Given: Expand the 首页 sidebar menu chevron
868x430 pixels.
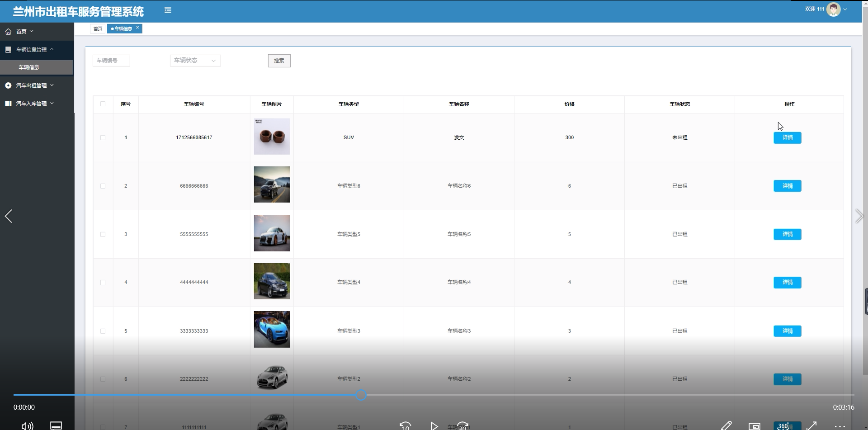Looking at the screenshot, I should (x=32, y=31).
